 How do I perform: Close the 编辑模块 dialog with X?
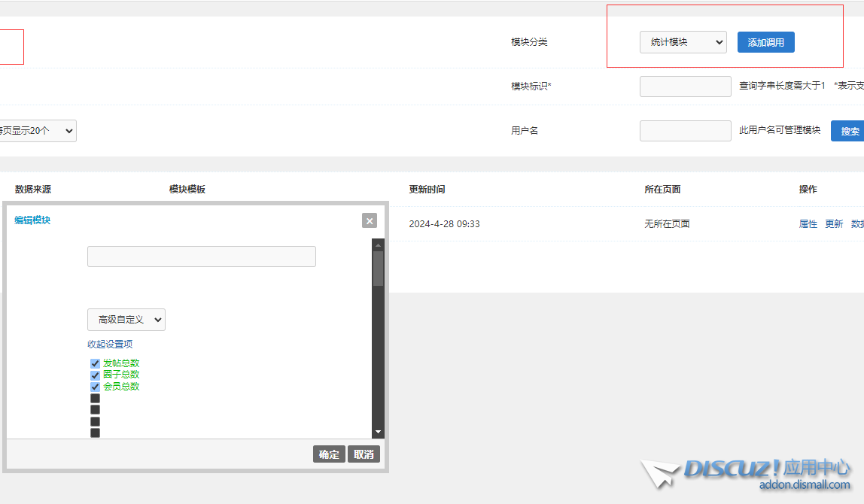(369, 220)
